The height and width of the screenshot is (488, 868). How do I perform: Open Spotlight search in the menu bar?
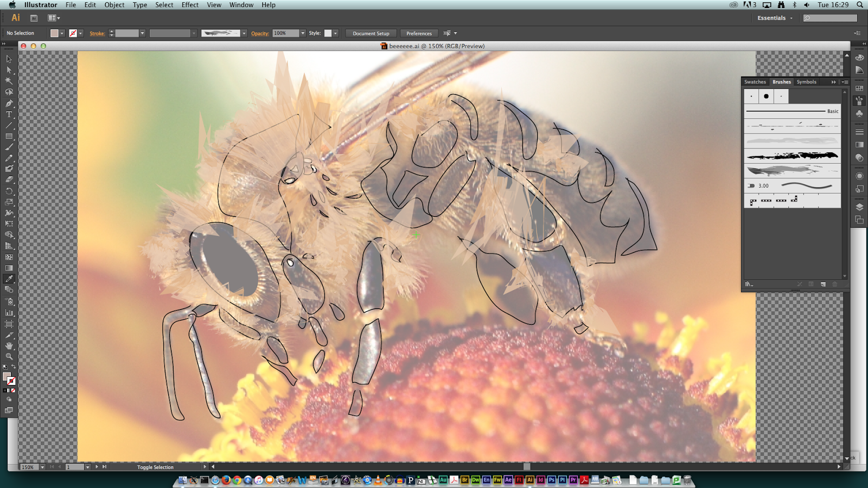tap(860, 5)
